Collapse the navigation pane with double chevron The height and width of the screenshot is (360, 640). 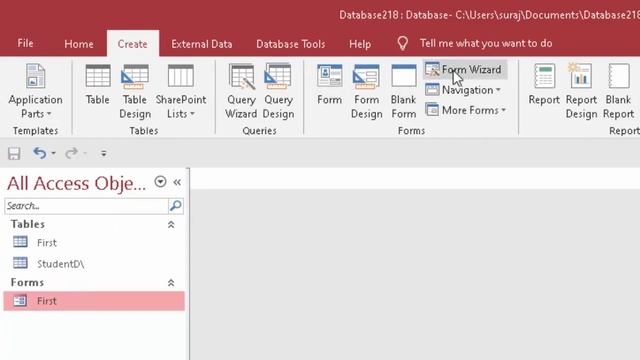[177, 182]
